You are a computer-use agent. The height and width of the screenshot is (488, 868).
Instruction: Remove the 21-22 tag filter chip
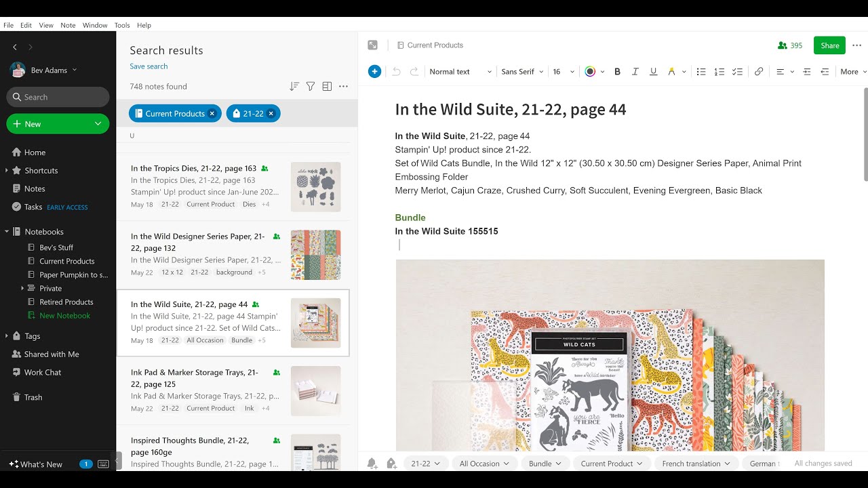[x=271, y=114]
